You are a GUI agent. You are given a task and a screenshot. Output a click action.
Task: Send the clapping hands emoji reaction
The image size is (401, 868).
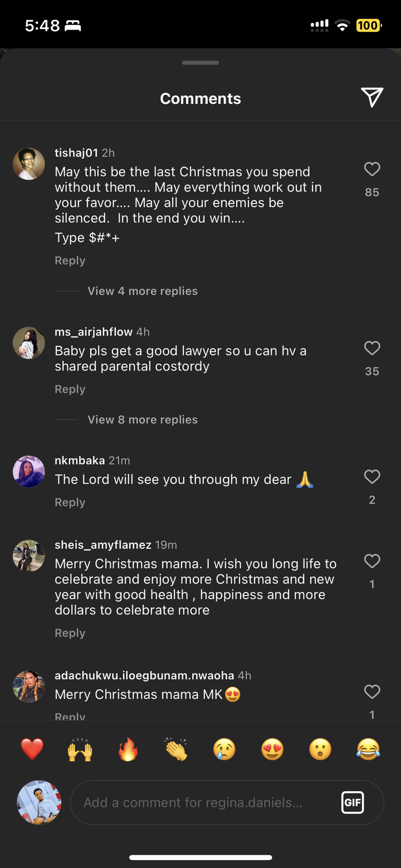point(176,749)
